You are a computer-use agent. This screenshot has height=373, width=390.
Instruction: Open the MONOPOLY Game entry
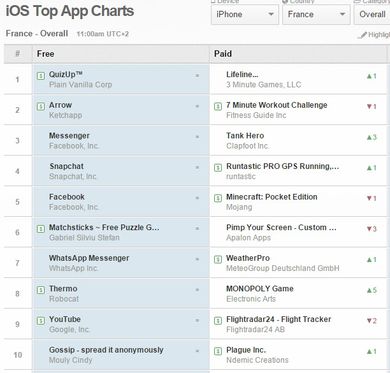tap(260, 289)
